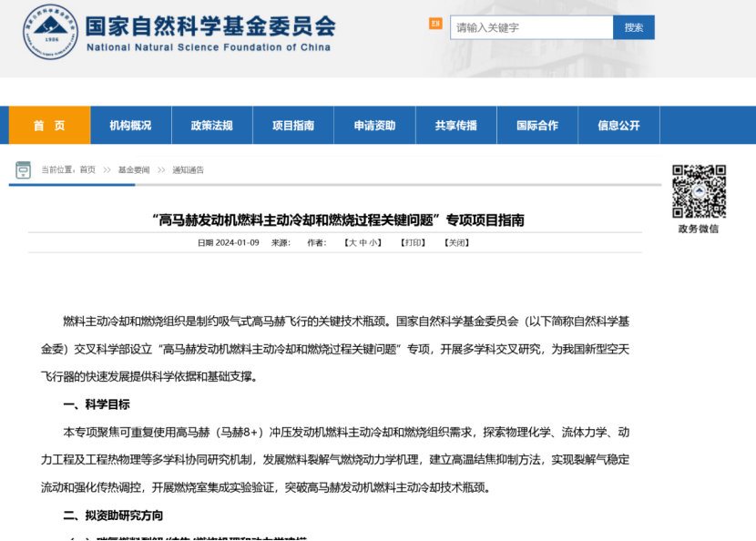
Task: Open the 国际合作 navigation item
Action: pos(537,126)
